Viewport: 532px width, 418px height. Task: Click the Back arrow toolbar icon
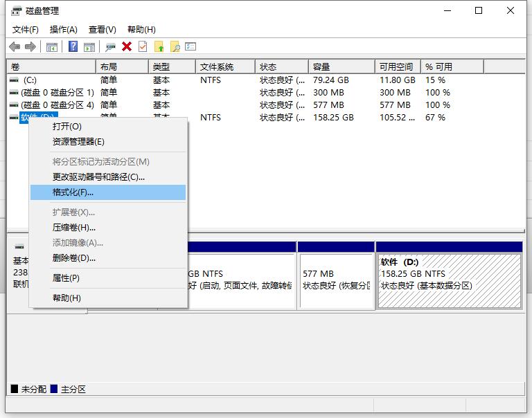pyautogui.click(x=15, y=46)
